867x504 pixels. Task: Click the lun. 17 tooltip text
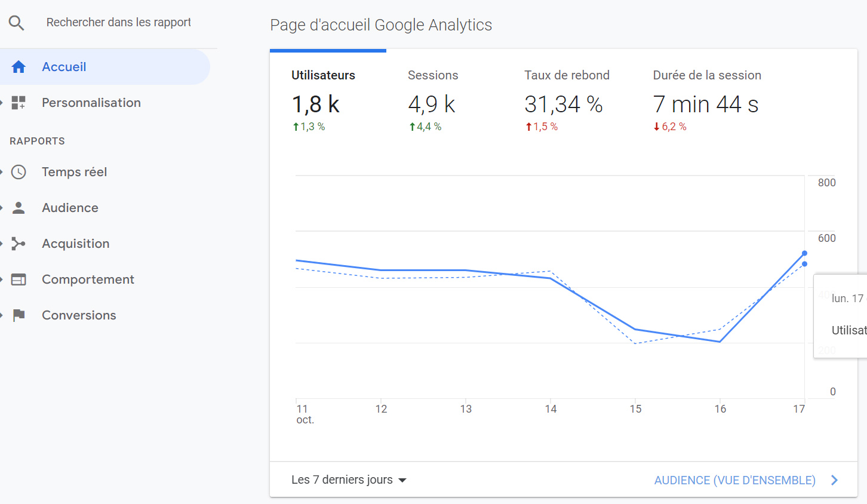(x=848, y=299)
